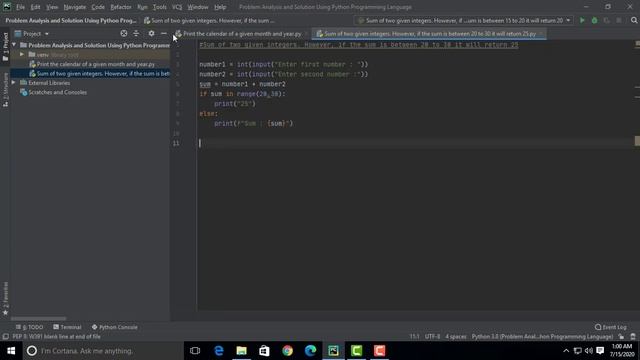Expand External Libraries in the project tree
640x360 pixels.
[x=14, y=83]
